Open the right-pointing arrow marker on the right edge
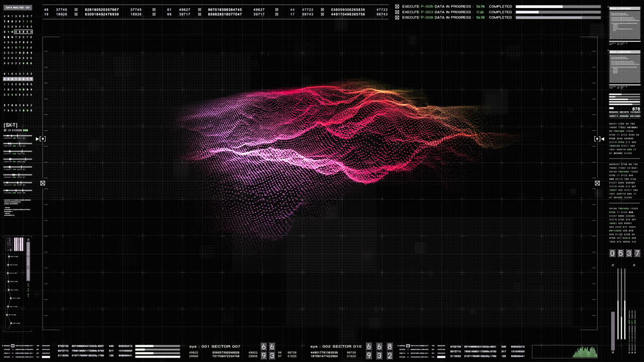644x362 pixels. click(x=602, y=139)
